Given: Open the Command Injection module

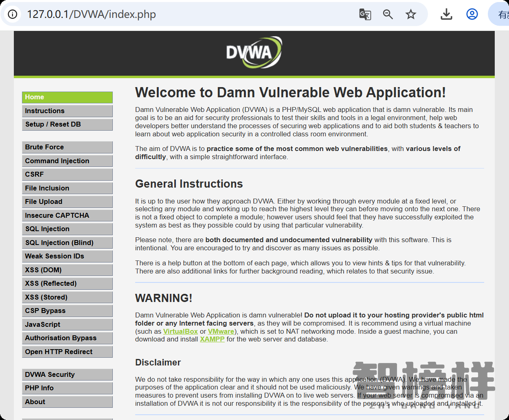Looking at the screenshot, I should pyautogui.click(x=67, y=161).
